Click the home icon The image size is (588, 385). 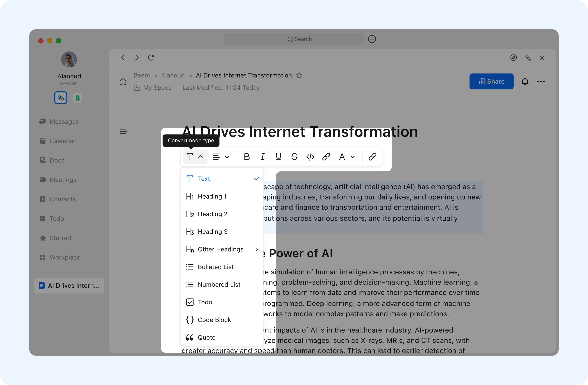[123, 82]
